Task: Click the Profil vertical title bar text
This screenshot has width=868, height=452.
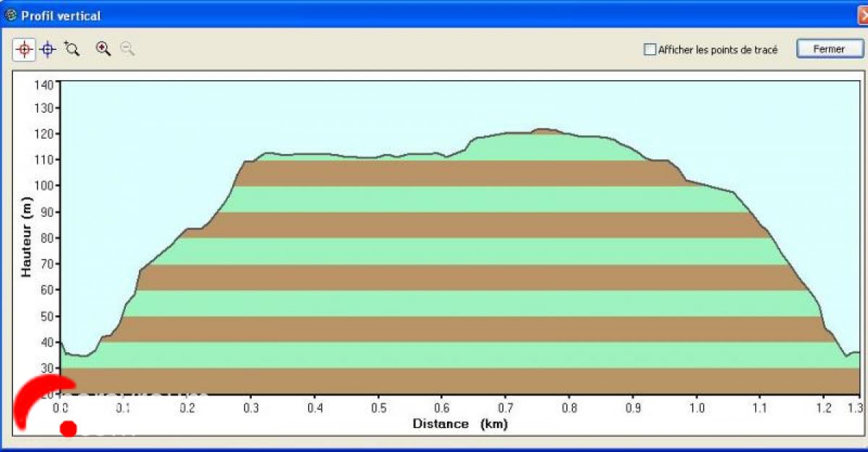Action: coord(61,16)
